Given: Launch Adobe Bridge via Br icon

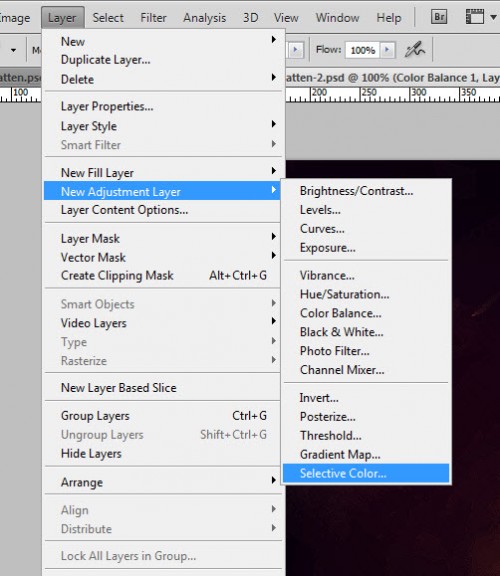Looking at the screenshot, I should click(439, 17).
